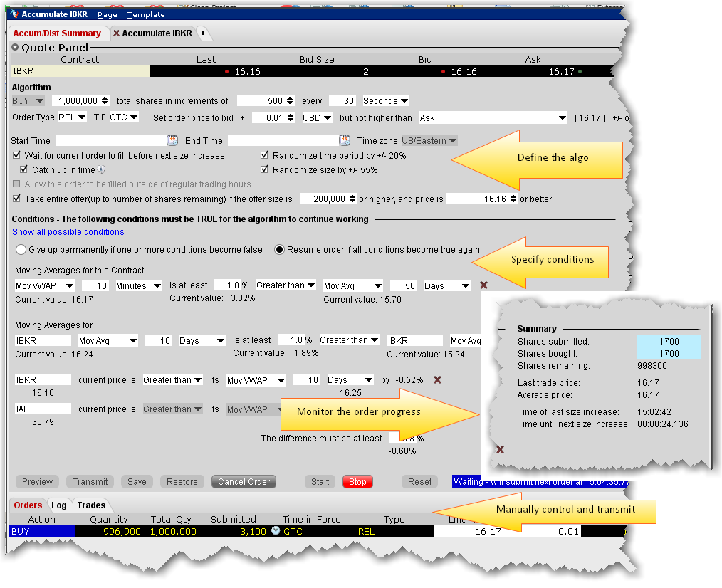Select Give up permanently radio option
This screenshot has height=588, width=722.
click(21, 250)
